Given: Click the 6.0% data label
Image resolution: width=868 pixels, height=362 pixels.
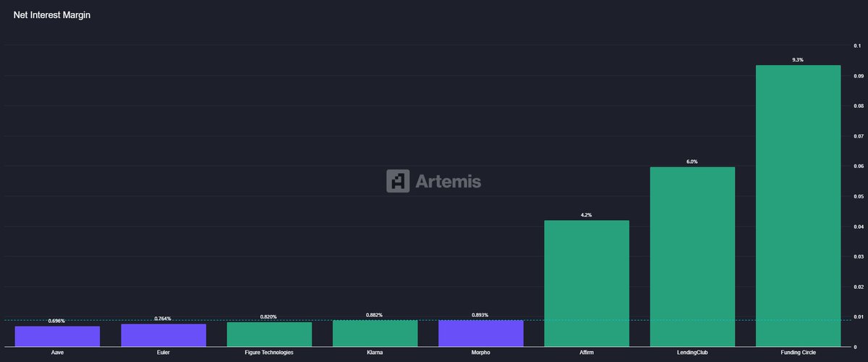Looking at the screenshot, I should [692, 161].
